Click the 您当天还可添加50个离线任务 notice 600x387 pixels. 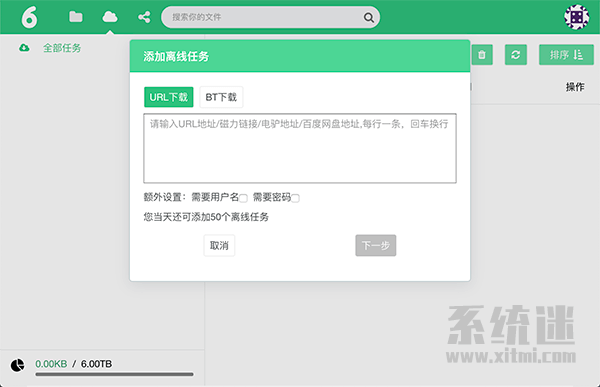coord(206,217)
